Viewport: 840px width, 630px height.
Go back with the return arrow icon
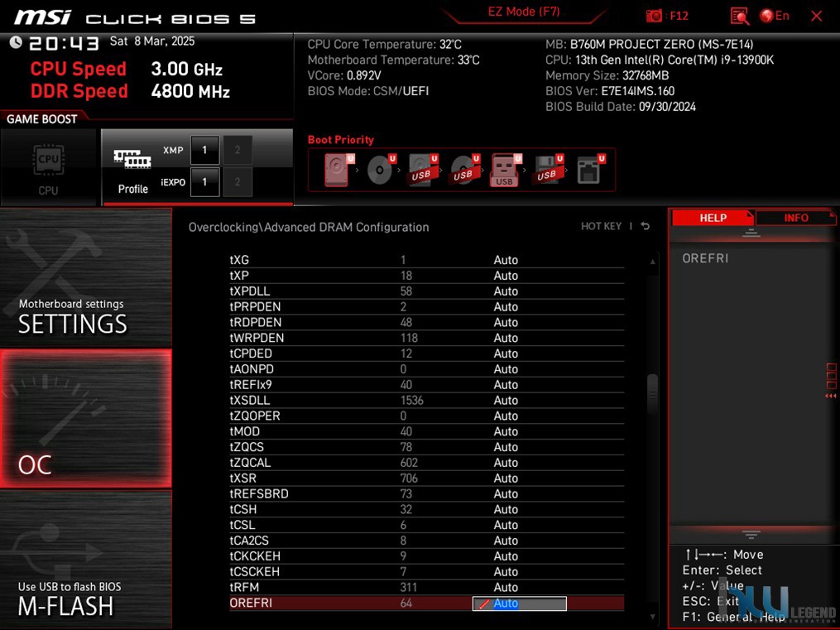coord(646,226)
